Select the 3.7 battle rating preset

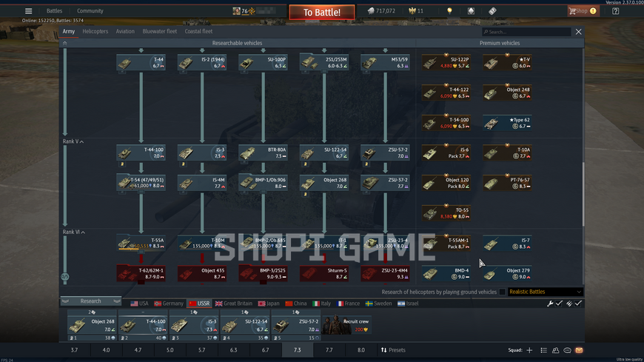74,350
